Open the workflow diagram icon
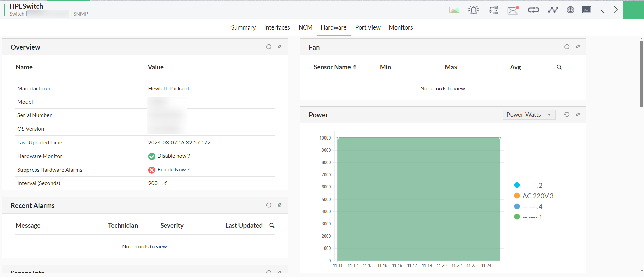644x277 pixels. click(493, 10)
